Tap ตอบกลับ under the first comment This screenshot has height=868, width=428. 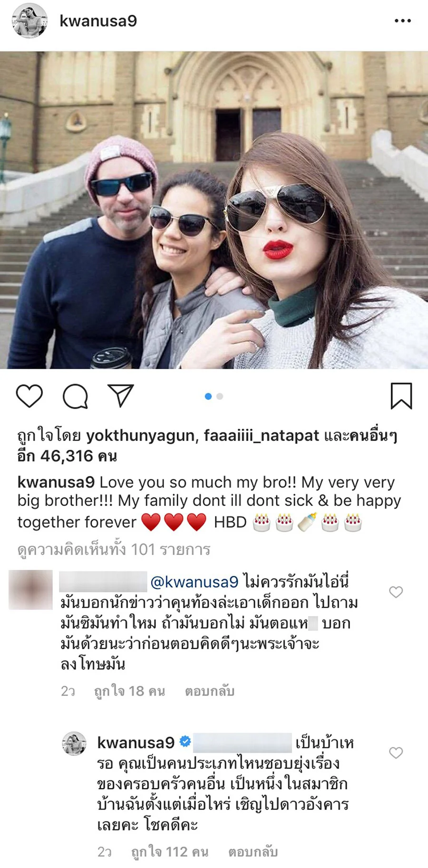point(210,691)
